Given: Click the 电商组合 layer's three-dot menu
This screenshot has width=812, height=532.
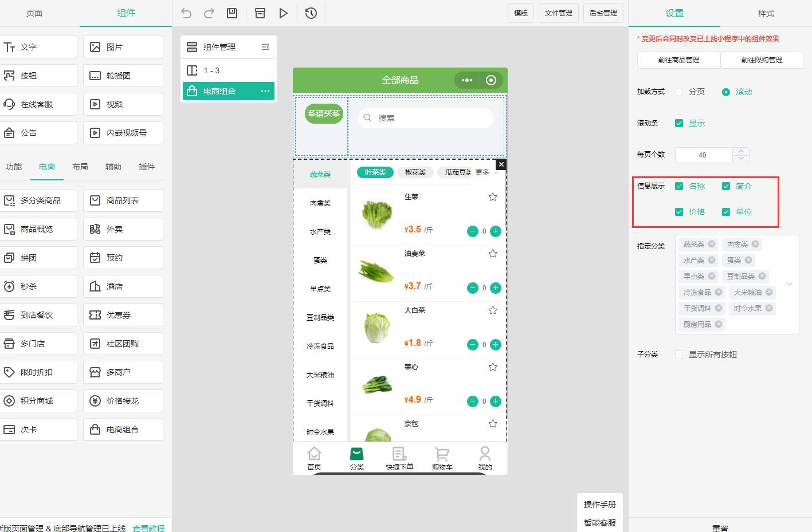Looking at the screenshot, I should (265, 91).
